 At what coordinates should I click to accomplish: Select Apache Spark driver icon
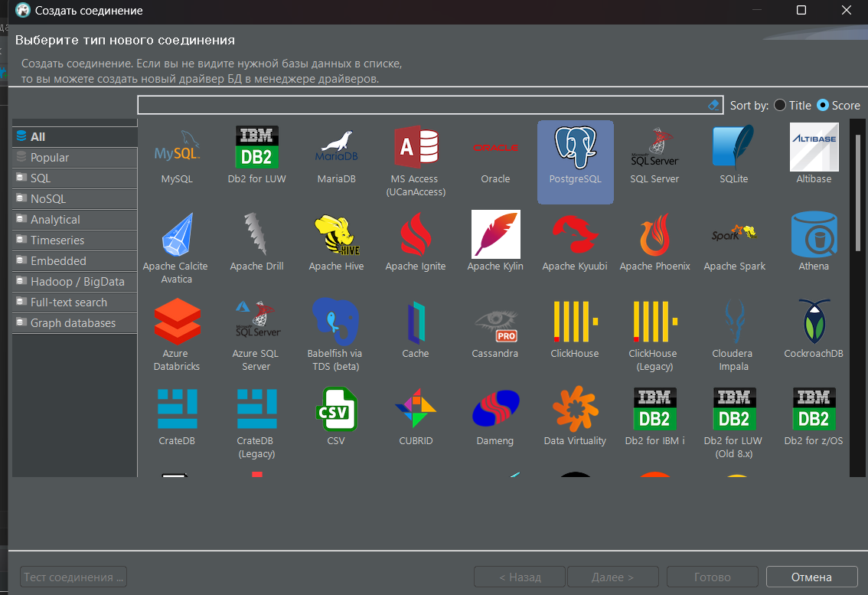pos(734,233)
